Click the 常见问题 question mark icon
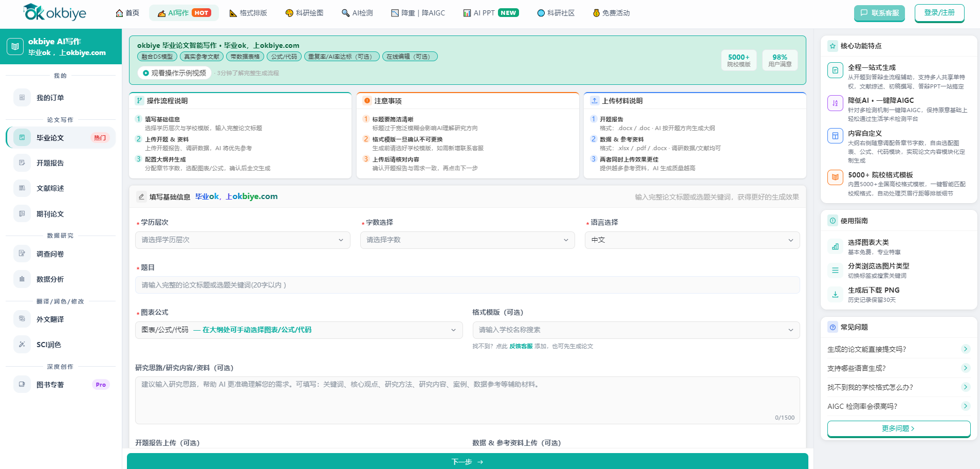This screenshot has height=469, width=980. (833, 327)
